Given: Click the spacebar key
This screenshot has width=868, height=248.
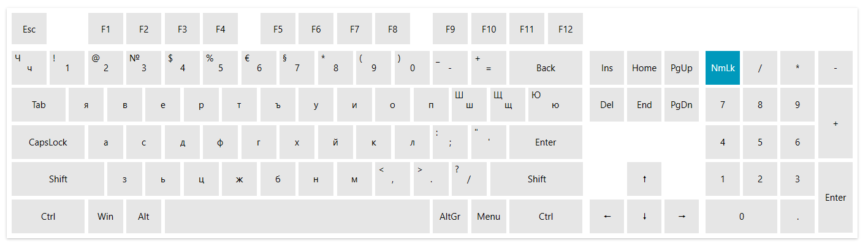Looking at the screenshot, I should [297, 216].
